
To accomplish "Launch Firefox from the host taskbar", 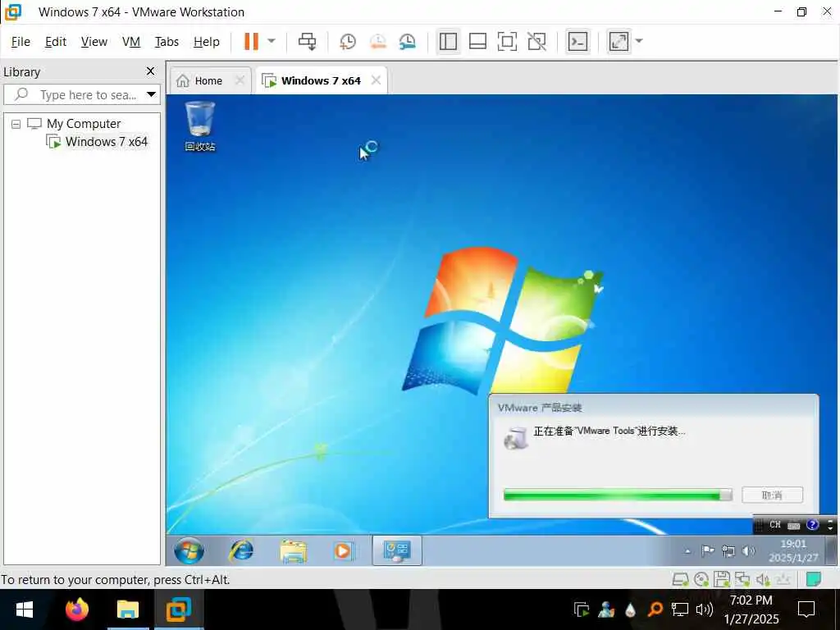I will point(76,609).
